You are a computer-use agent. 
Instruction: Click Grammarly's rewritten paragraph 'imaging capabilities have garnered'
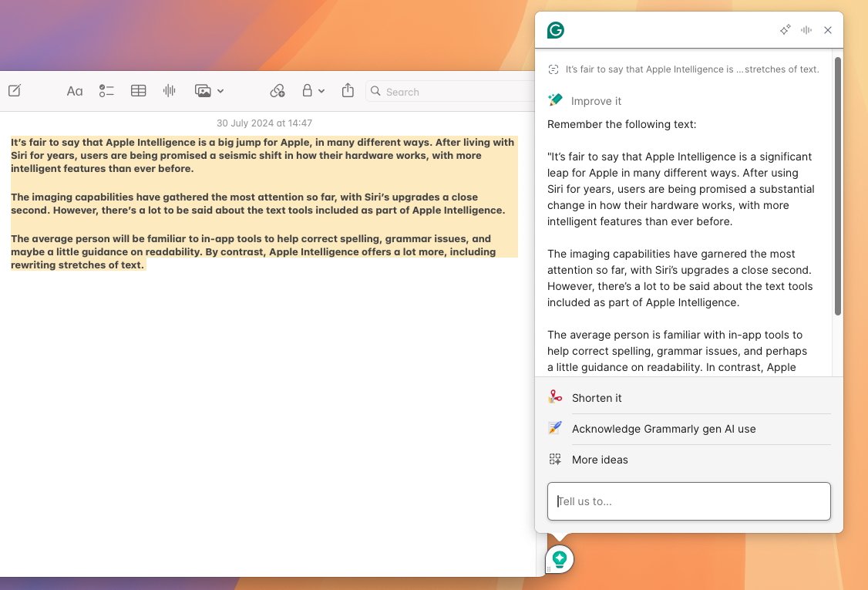[680, 278]
